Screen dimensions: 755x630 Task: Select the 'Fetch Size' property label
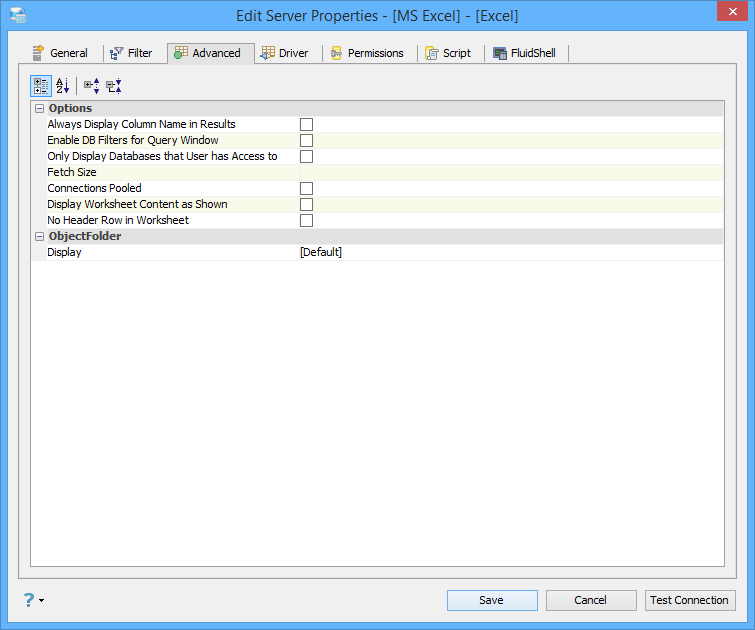[x=72, y=172]
